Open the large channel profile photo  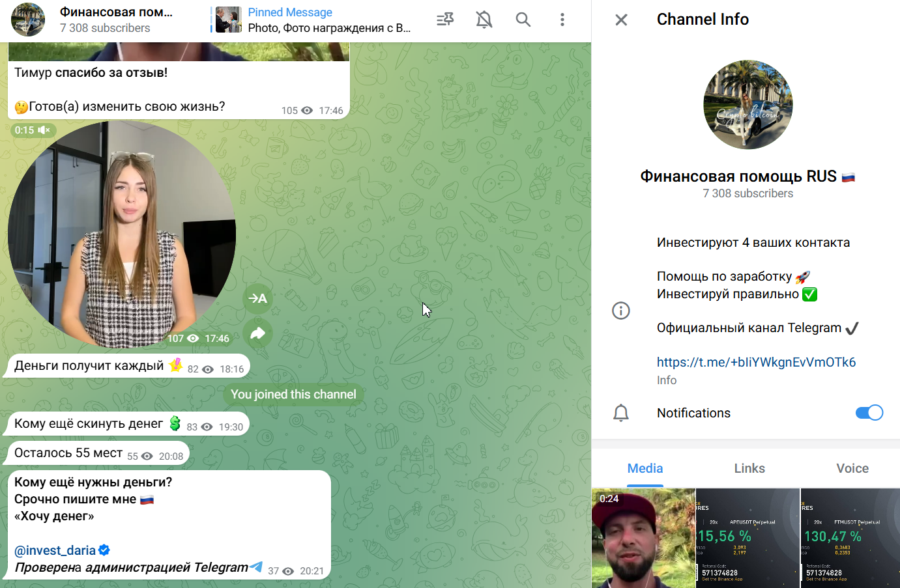[748, 105]
